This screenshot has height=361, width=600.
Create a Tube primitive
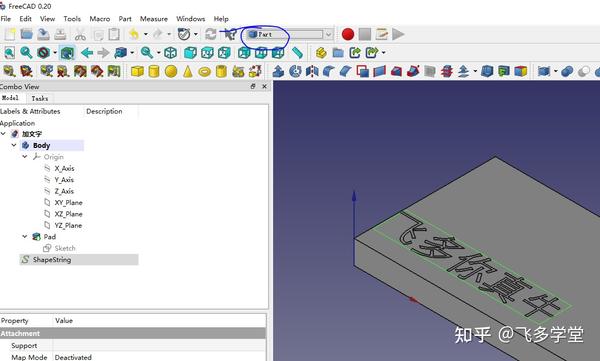221,71
